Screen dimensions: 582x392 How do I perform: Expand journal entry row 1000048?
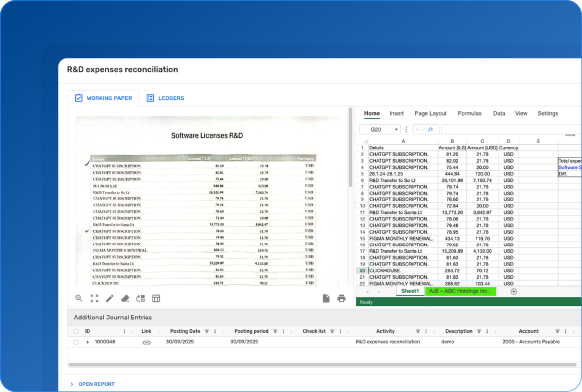click(88, 342)
